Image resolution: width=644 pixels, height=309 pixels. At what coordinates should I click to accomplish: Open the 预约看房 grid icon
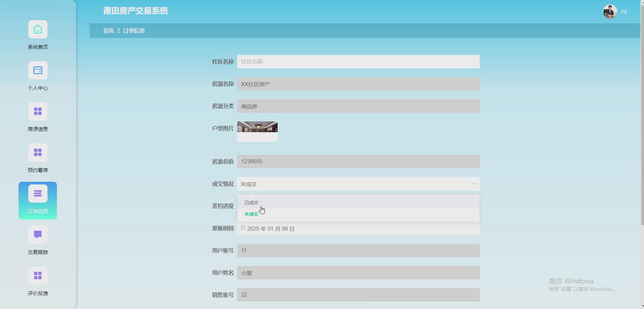coord(38,152)
